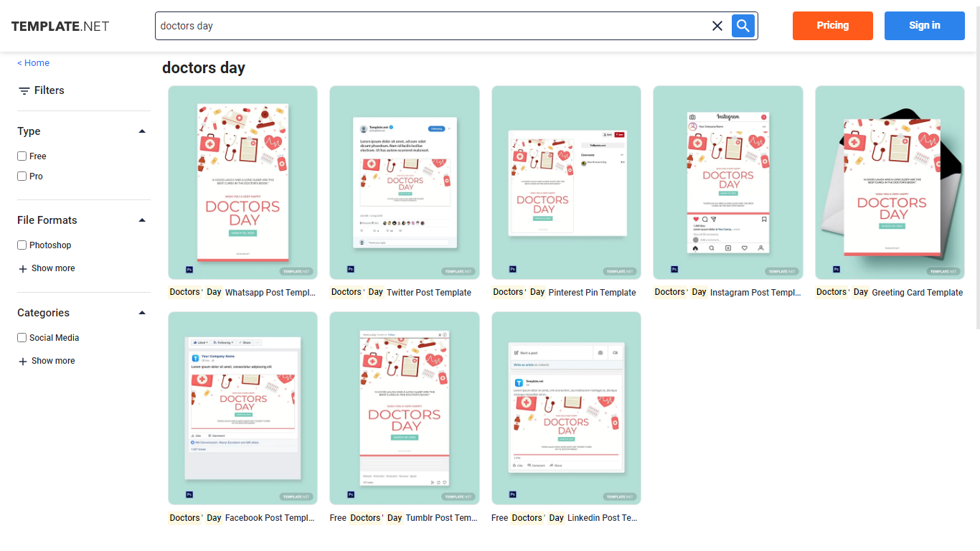The image size is (980, 551).
Task: Toggle the Social Media category checkbox
Action: [22, 338]
